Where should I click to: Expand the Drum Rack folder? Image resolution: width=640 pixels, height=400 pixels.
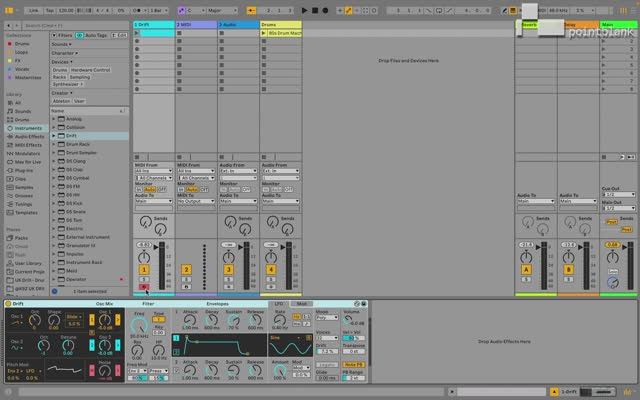click(x=53, y=144)
